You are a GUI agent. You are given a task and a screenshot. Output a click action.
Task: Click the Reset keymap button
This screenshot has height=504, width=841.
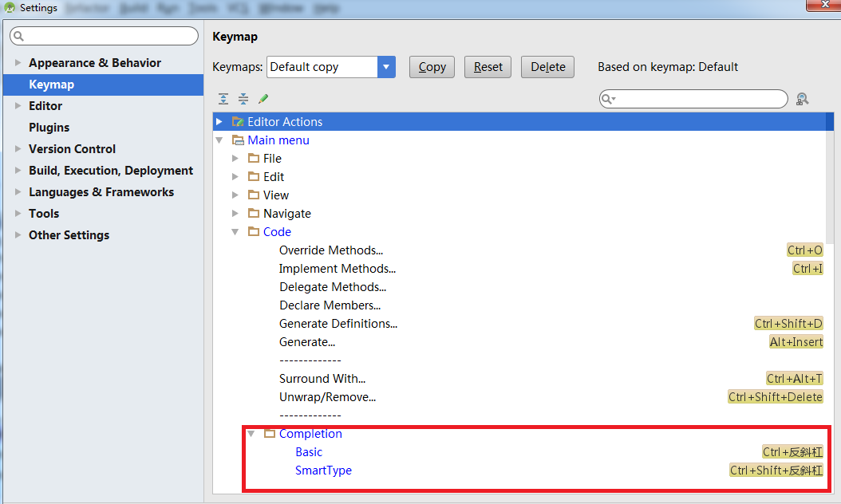pyautogui.click(x=488, y=67)
